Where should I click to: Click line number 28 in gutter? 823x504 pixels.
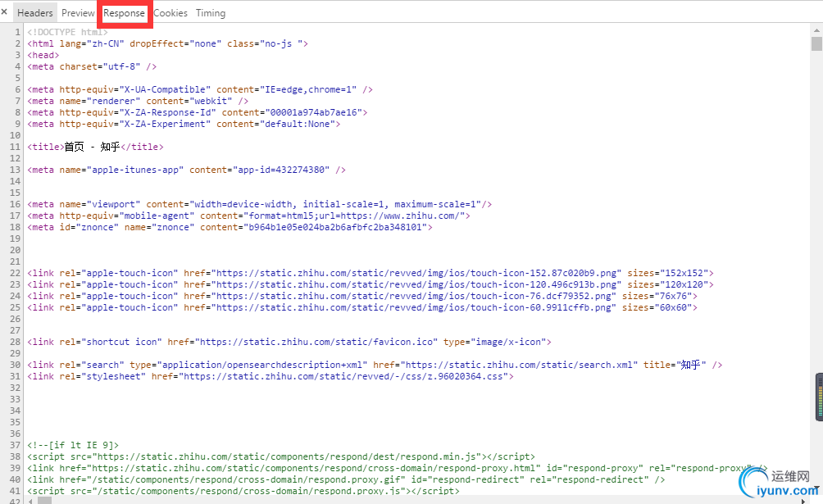tap(15, 342)
